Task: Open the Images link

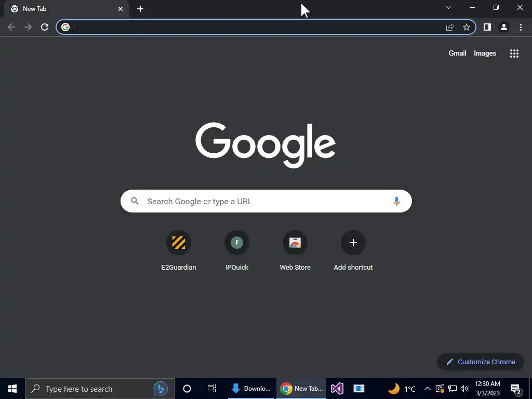Action: pyautogui.click(x=485, y=54)
